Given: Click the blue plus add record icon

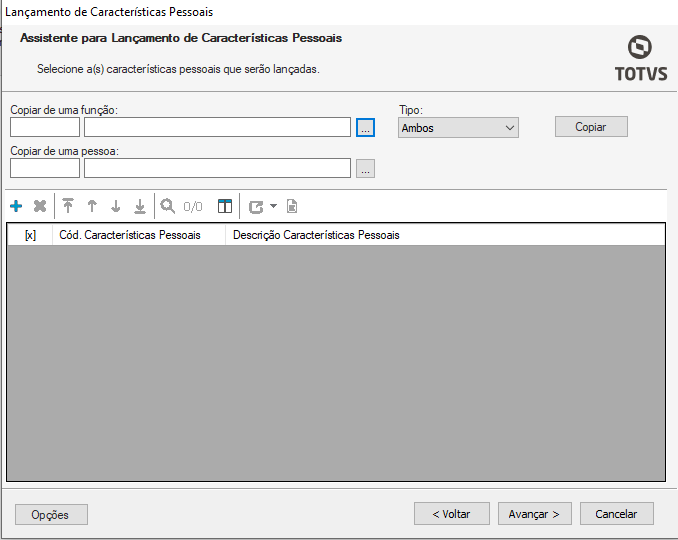Looking at the screenshot, I should [x=16, y=206].
